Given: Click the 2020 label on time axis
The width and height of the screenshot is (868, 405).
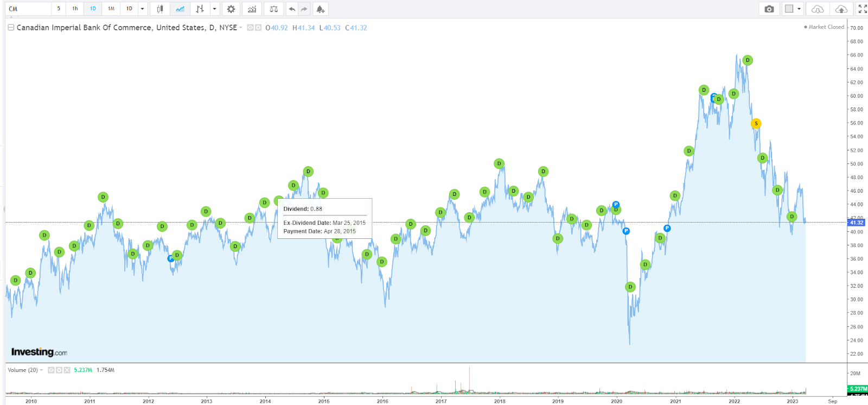Looking at the screenshot, I should coord(617,401).
